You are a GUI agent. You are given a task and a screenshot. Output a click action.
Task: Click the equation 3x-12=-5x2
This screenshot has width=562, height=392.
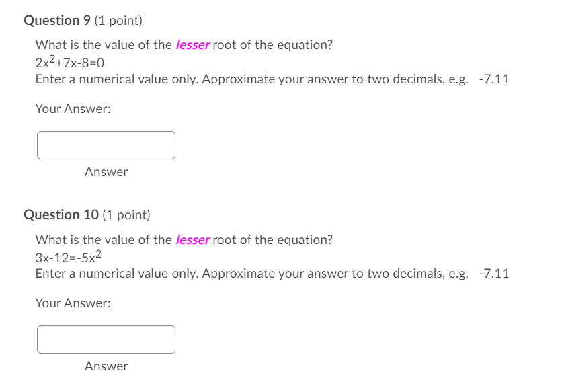tap(65, 256)
